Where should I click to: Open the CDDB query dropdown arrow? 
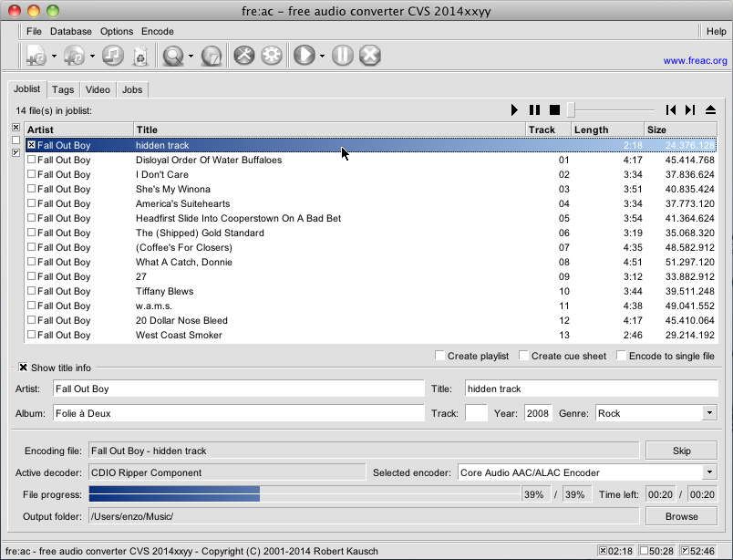[191, 57]
